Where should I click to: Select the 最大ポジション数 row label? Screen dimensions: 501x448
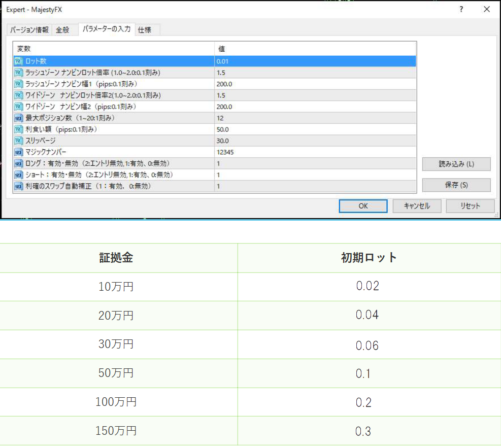70,118
